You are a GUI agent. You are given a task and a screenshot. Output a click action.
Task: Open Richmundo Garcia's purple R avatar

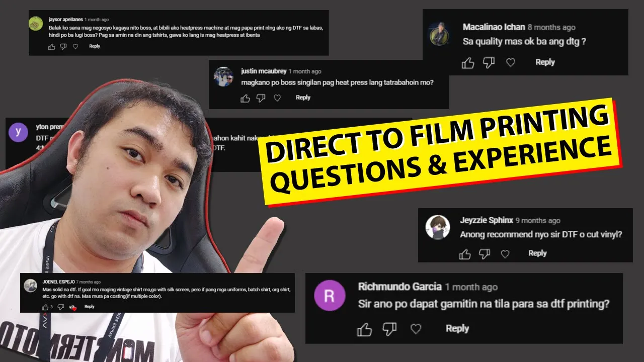pos(330,296)
